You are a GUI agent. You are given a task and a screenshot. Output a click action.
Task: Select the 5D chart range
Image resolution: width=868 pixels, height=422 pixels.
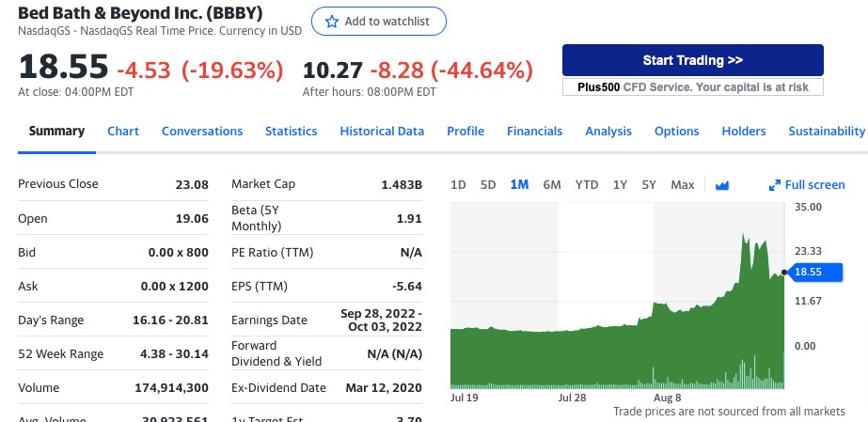pyautogui.click(x=488, y=185)
